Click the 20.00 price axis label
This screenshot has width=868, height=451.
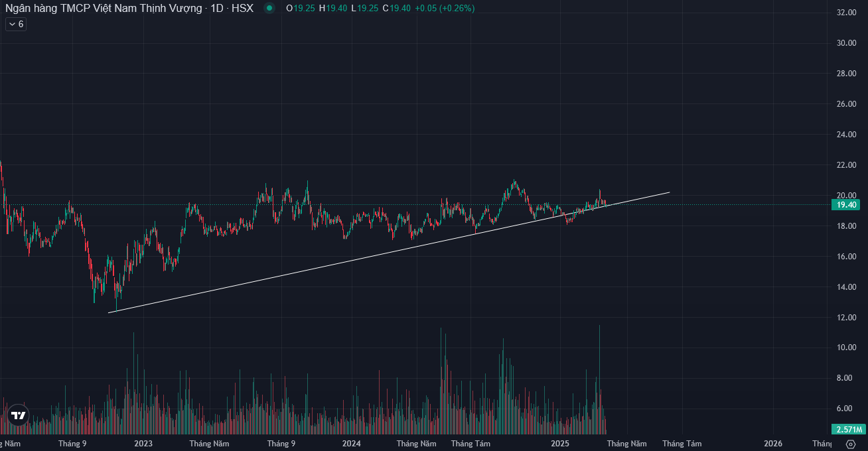(x=845, y=196)
